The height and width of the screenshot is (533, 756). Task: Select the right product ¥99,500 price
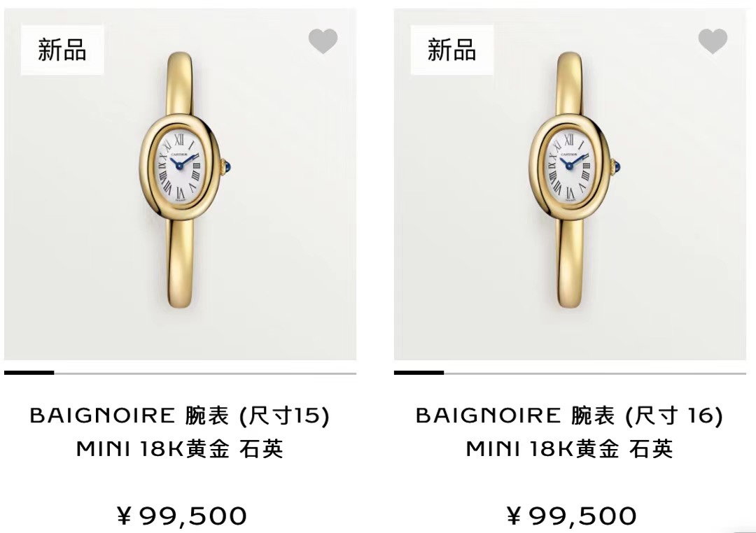571,516
